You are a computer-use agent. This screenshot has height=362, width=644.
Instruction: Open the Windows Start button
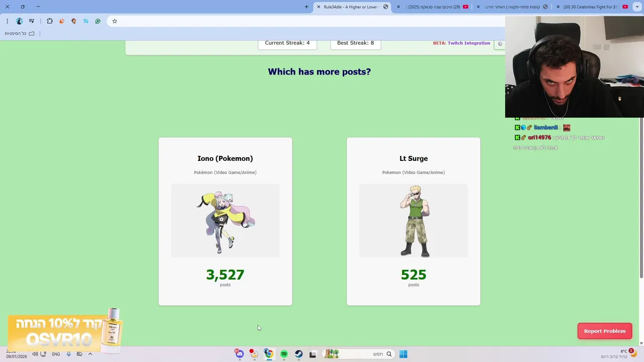tap(403, 354)
